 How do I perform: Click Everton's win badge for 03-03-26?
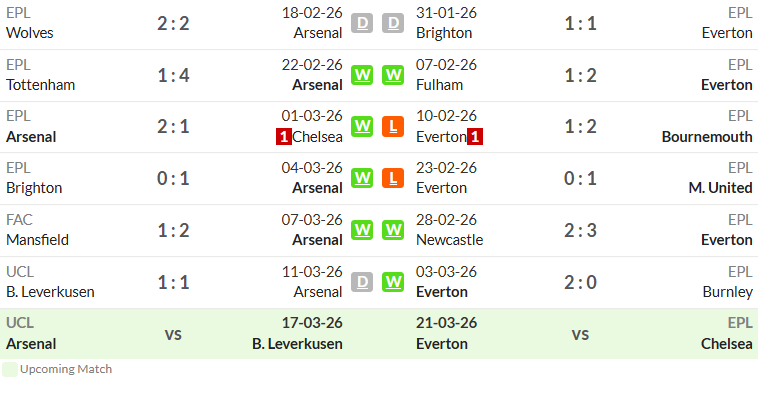click(393, 282)
